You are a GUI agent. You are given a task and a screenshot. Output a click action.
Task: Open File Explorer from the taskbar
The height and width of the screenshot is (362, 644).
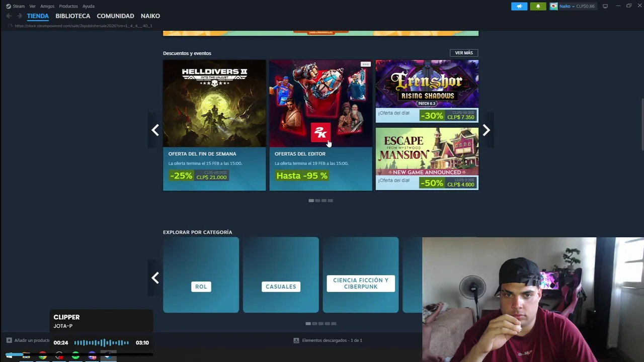(x=26, y=356)
